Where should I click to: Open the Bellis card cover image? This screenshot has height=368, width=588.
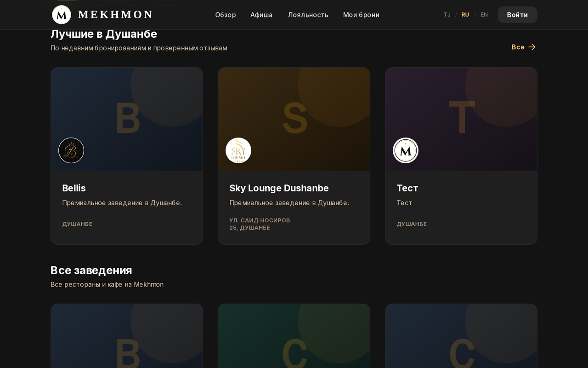tap(127, 119)
